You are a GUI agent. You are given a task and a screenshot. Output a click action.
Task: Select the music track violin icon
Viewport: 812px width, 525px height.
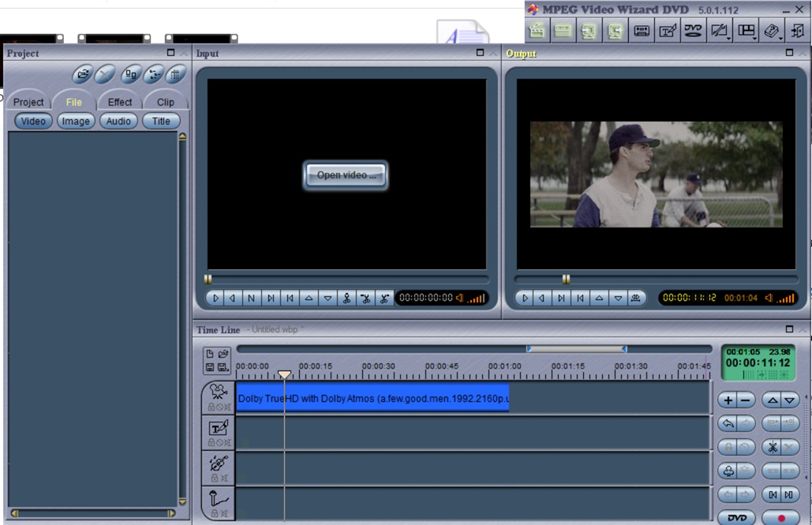coord(219,463)
